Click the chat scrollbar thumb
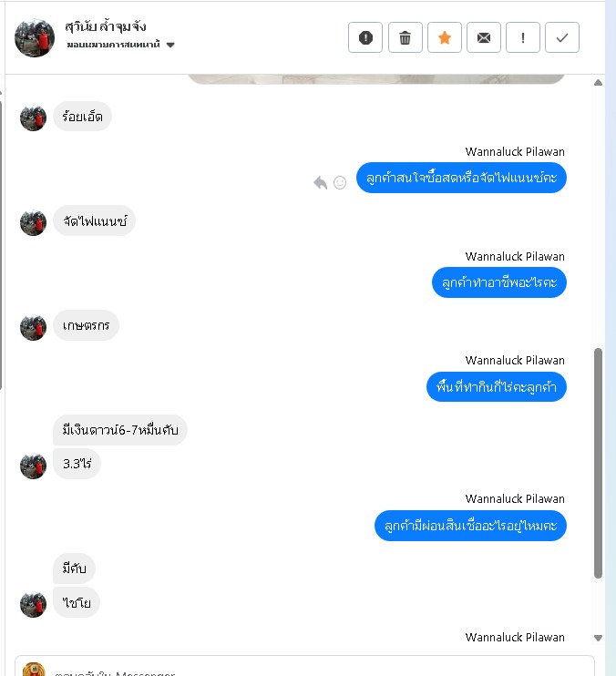Image resolution: width=616 pixels, height=676 pixels. (598, 463)
